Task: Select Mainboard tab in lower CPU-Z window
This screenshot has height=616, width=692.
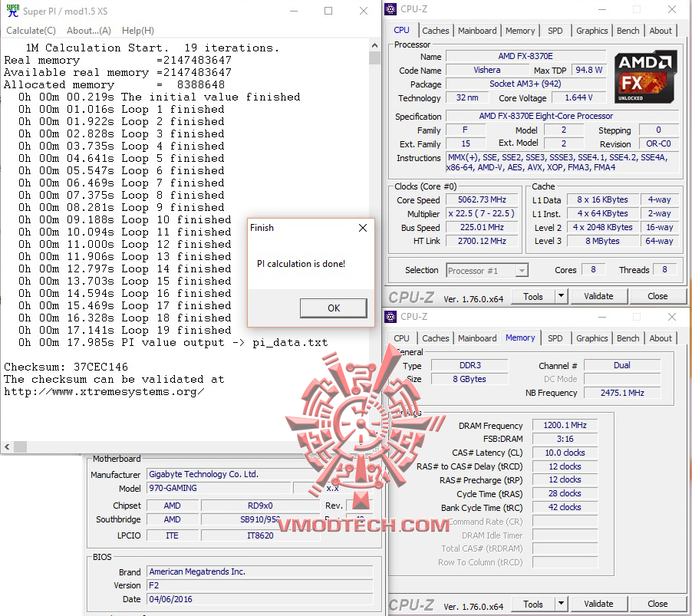Action: click(477, 338)
